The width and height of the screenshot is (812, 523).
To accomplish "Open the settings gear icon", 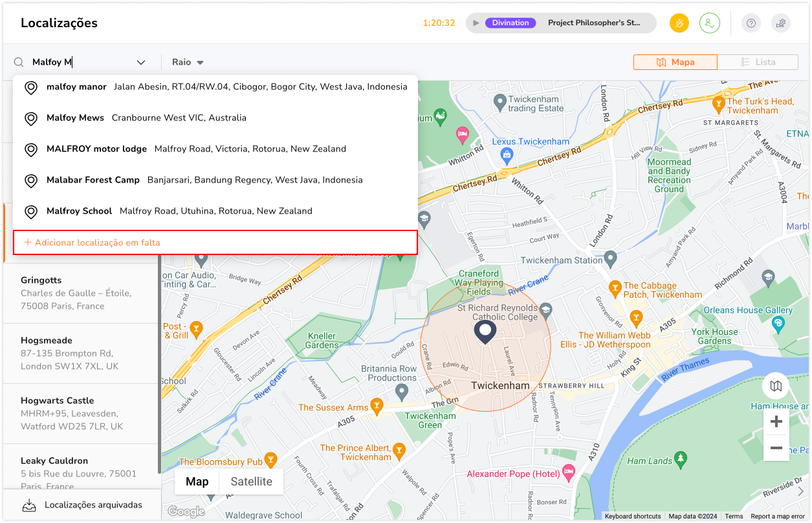I will (781, 23).
